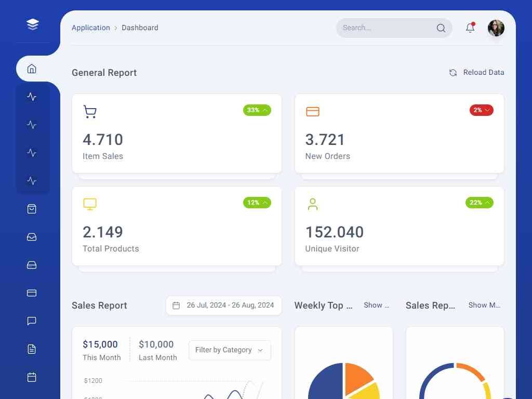Click Show More beside Weekly Top
The height and width of the screenshot is (399, 532).
click(x=376, y=305)
